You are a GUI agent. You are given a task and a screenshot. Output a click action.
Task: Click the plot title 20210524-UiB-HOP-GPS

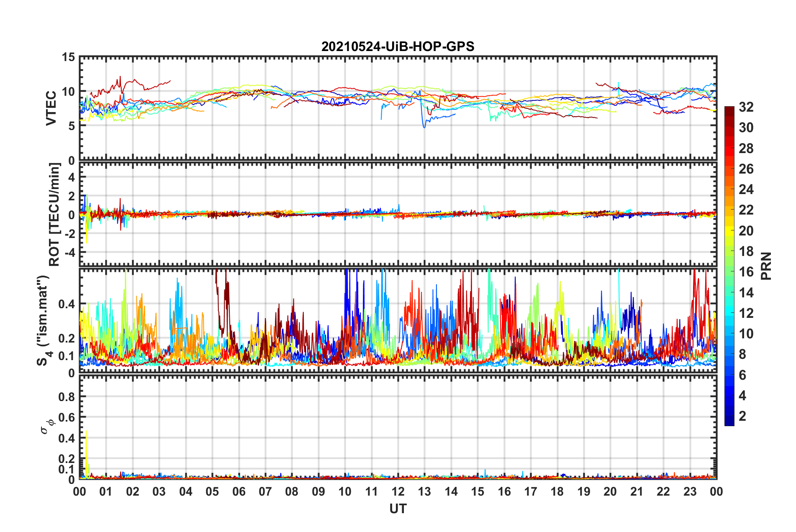click(398, 46)
